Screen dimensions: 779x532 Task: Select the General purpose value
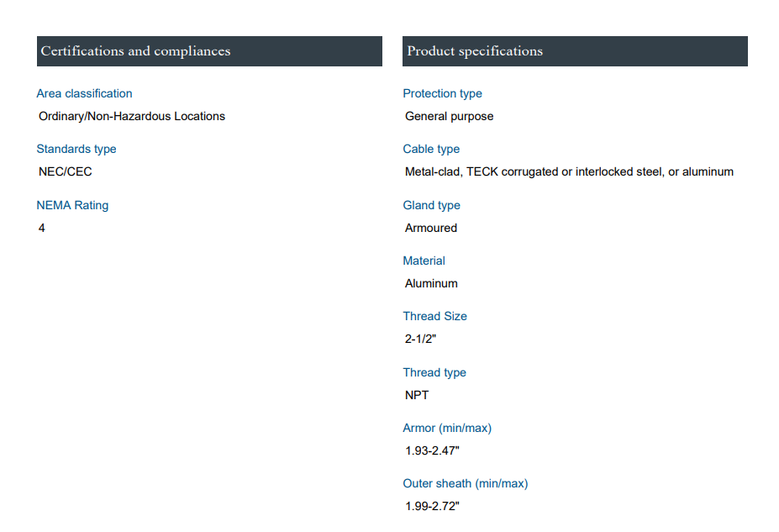(x=449, y=116)
